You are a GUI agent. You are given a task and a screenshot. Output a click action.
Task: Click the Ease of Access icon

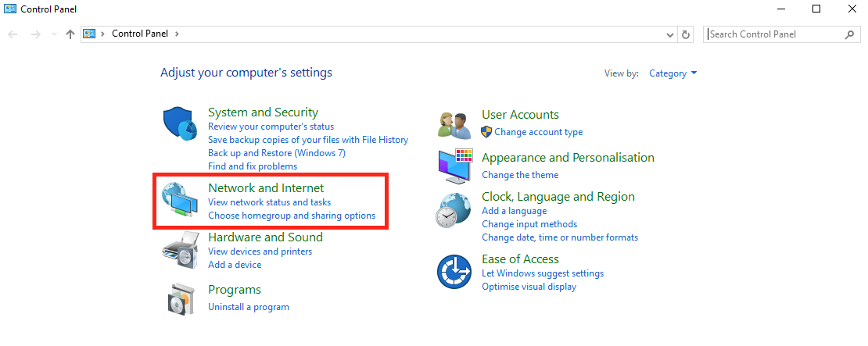pos(454,271)
